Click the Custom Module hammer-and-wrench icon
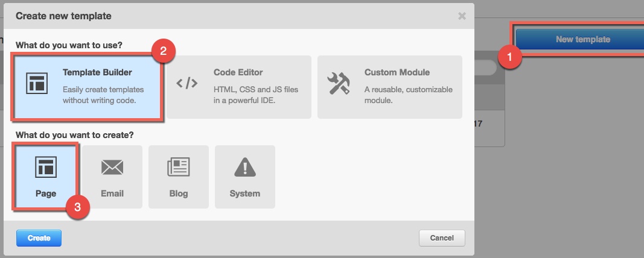Screen dimensions: 644x258 click(339, 83)
